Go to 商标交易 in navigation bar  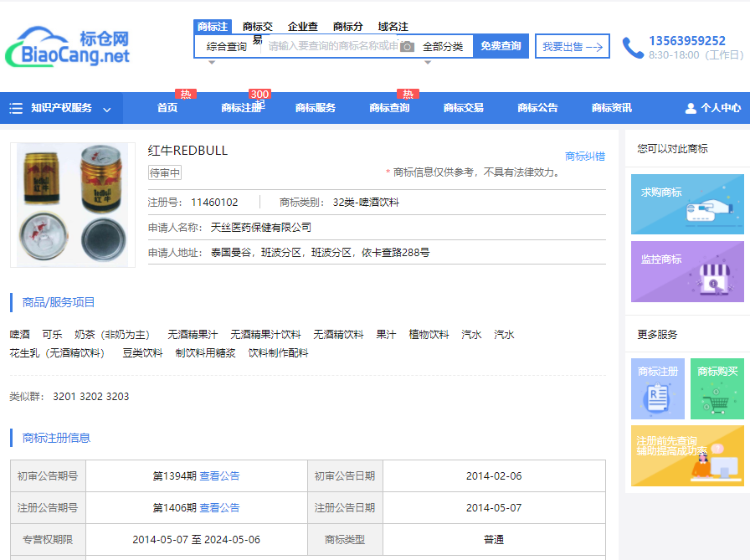[464, 108]
